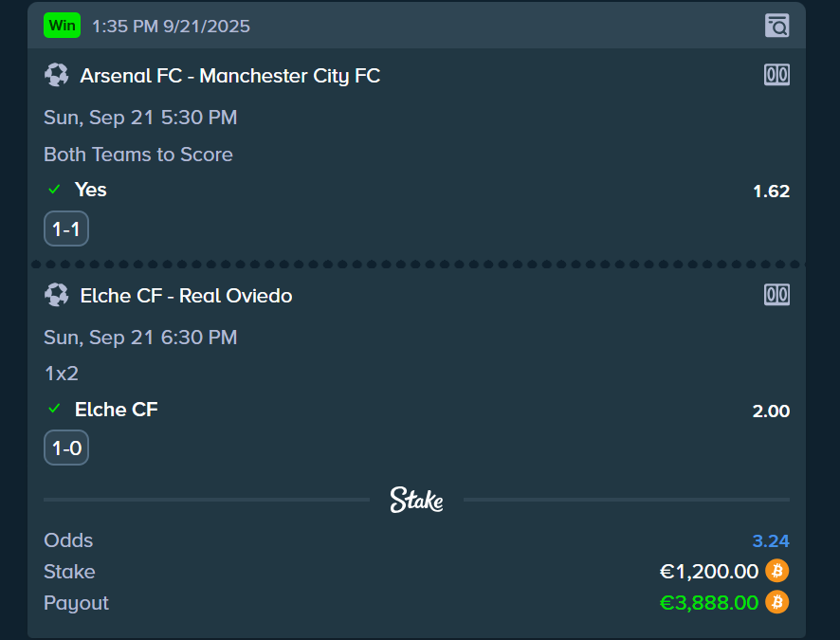Click green checkmark beside Yes selection
This screenshot has height=640, width=840.
point(54,190)
